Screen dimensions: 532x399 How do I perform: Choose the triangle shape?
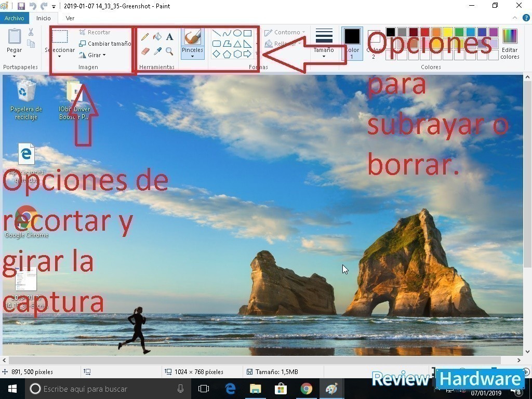pyautogui.click(x=237, y=44)
